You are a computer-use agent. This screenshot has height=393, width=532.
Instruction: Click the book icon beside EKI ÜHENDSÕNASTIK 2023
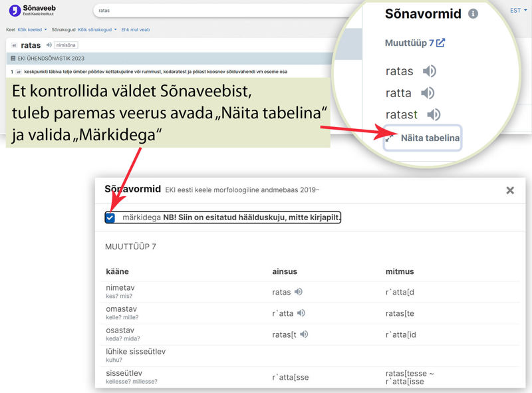tap(13, 59)
